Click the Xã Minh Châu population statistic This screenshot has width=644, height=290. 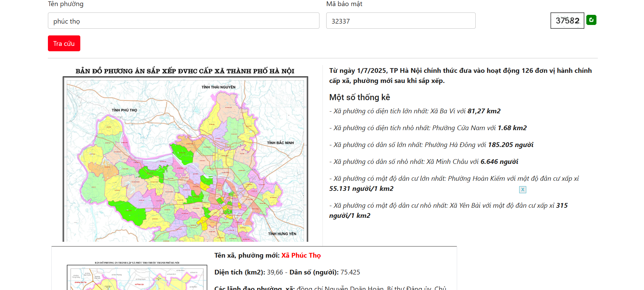[423, 162]
